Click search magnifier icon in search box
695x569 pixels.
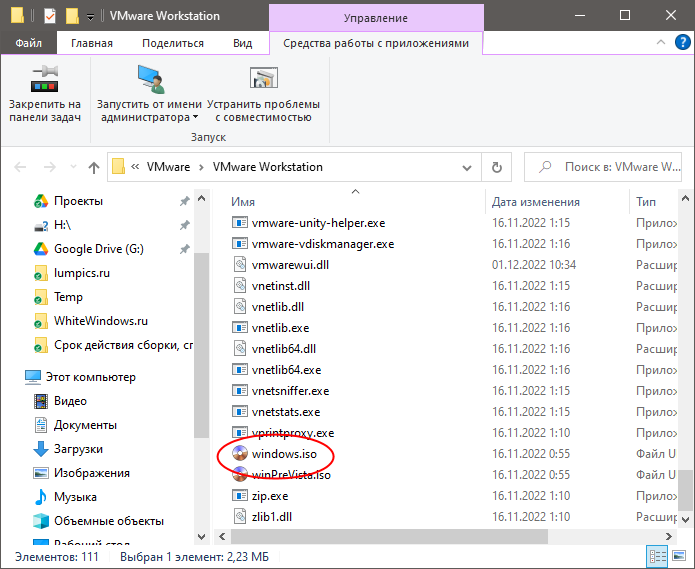[545, 167]
